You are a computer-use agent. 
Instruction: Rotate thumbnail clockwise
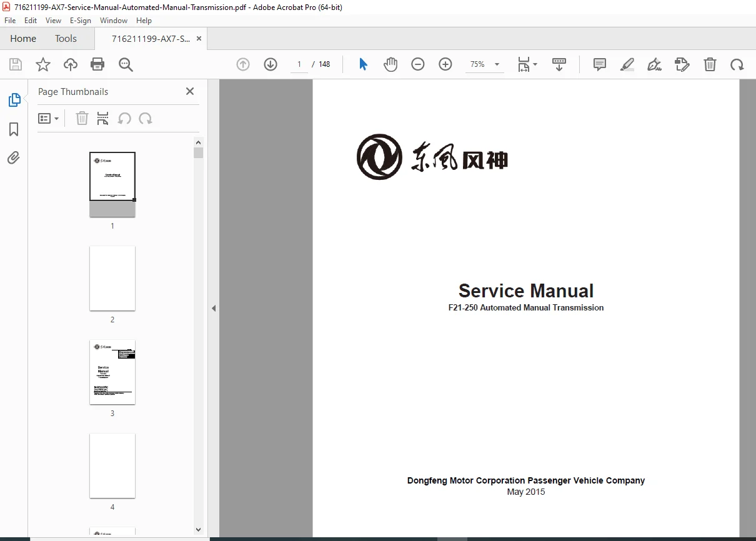point(146,118)
